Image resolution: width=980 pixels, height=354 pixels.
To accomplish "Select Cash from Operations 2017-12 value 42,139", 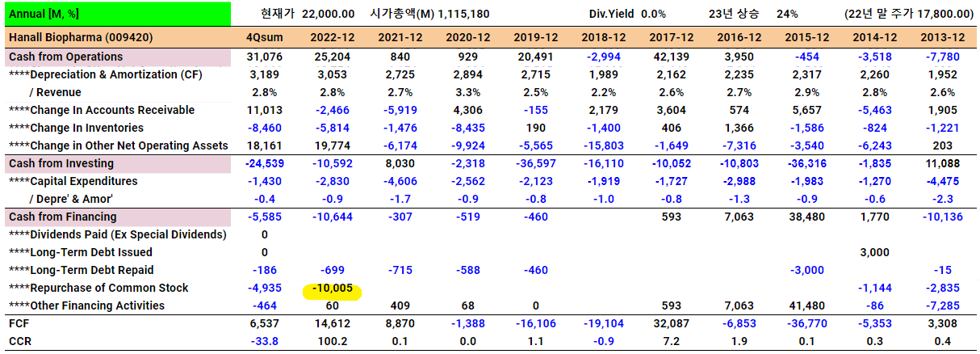I will 671,57.
